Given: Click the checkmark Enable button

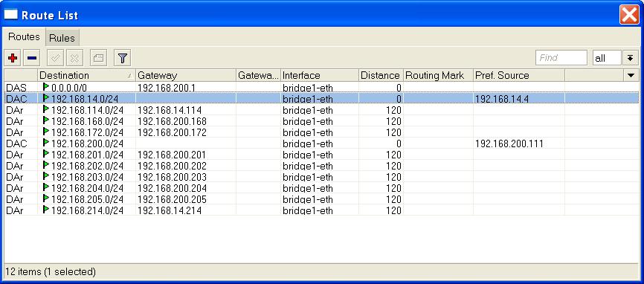Looking at the screenshot, I should click(55, 58).
